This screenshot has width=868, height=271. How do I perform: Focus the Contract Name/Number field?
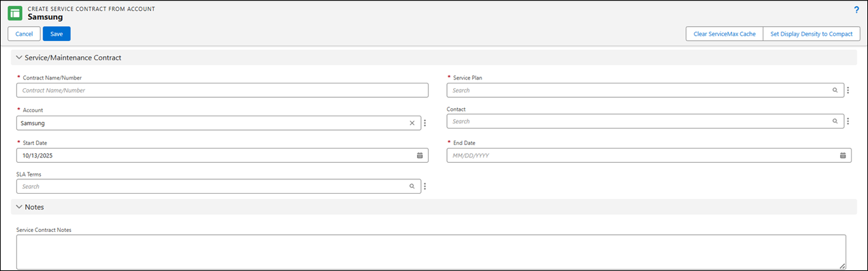[x=222, y=90]
